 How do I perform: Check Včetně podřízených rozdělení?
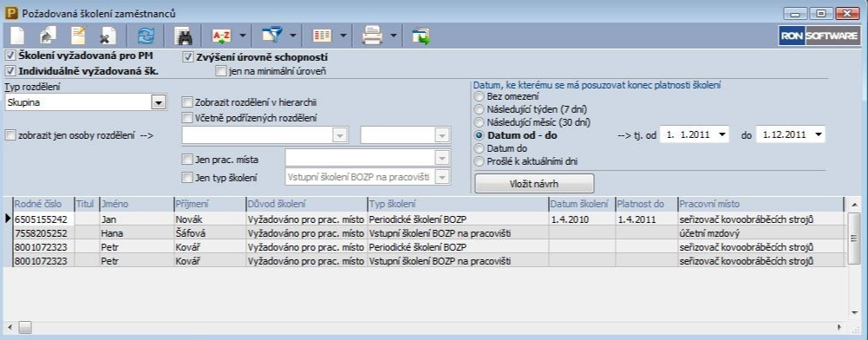[x=187, y=117]
